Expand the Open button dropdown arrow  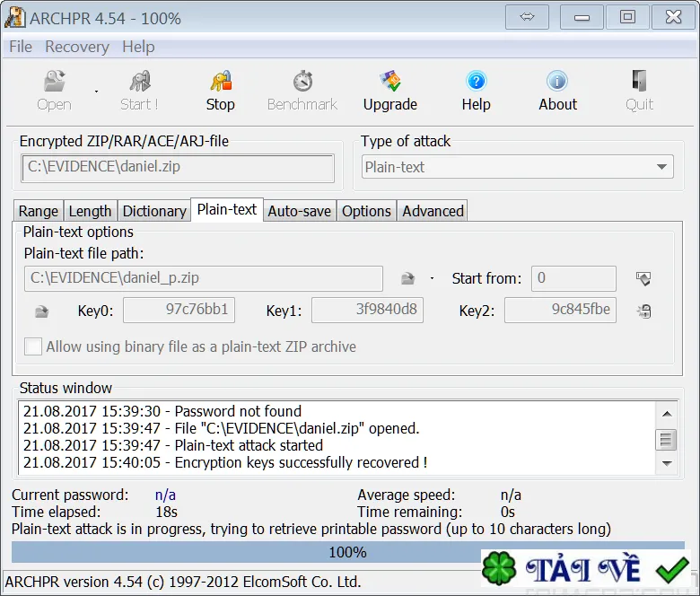point(96,92)
